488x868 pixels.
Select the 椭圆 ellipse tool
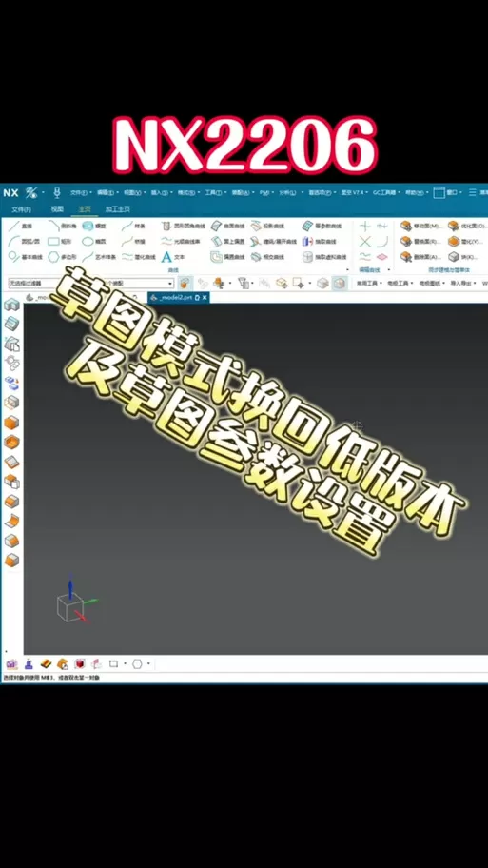click(94, 242)
